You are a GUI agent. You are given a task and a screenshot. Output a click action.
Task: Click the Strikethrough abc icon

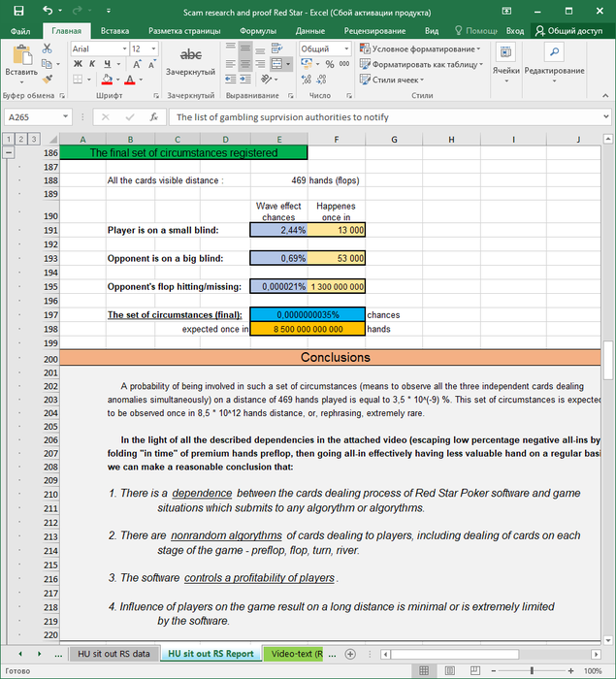(190, 54)
